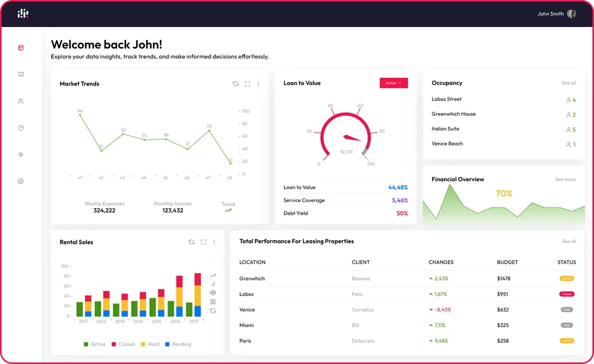Screen dimensions: 594x364
Task: Select the Italian Suite occupancy row
Action: click(x=503, y=129)
